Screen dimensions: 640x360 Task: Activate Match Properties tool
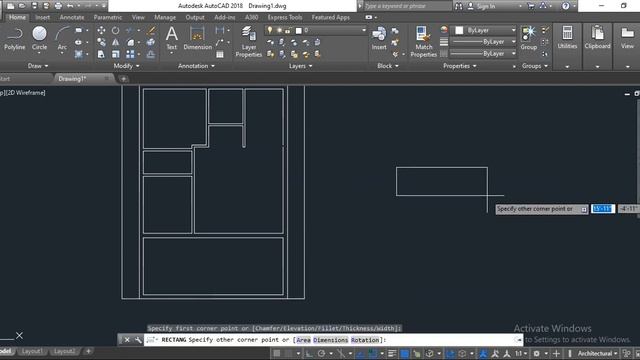click(x=423, y=41)
